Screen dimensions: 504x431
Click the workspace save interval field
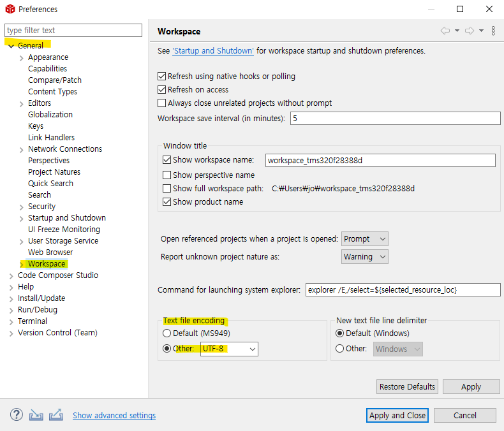coord(396,118)
